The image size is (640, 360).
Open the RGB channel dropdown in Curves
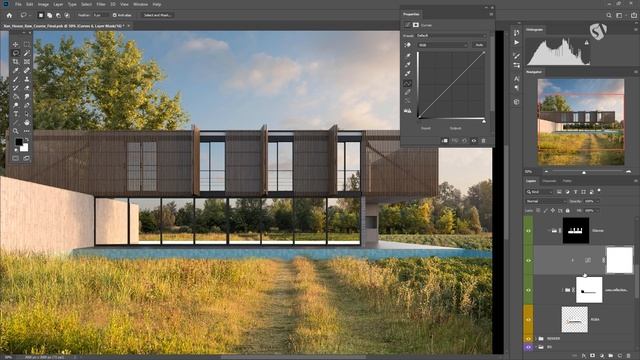click(442, 45)
